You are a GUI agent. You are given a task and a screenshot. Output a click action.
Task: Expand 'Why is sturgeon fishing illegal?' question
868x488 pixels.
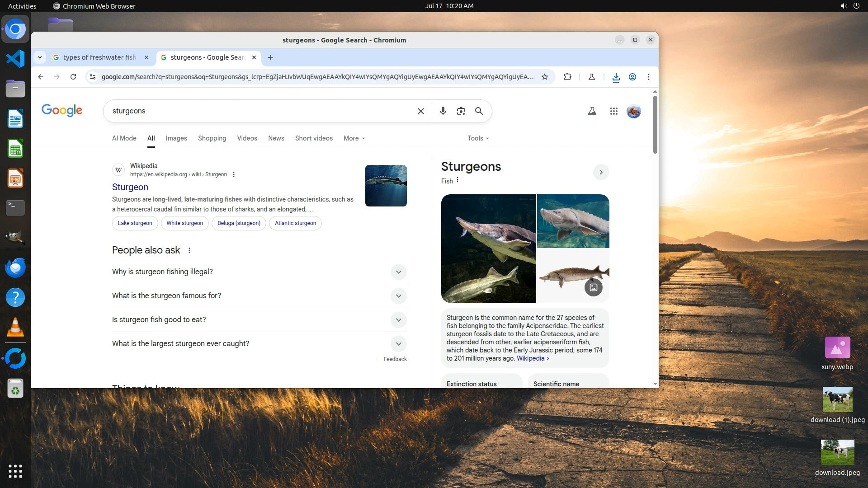click(398, 272)
